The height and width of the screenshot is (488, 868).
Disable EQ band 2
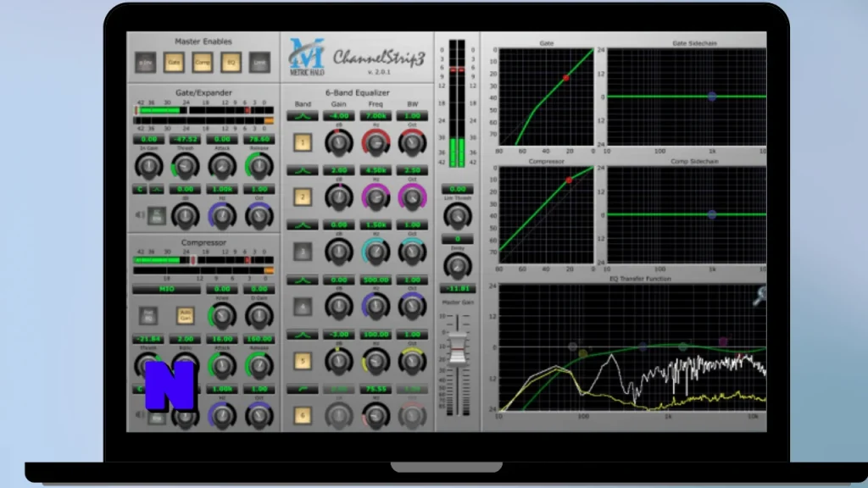tap(303, 197)
